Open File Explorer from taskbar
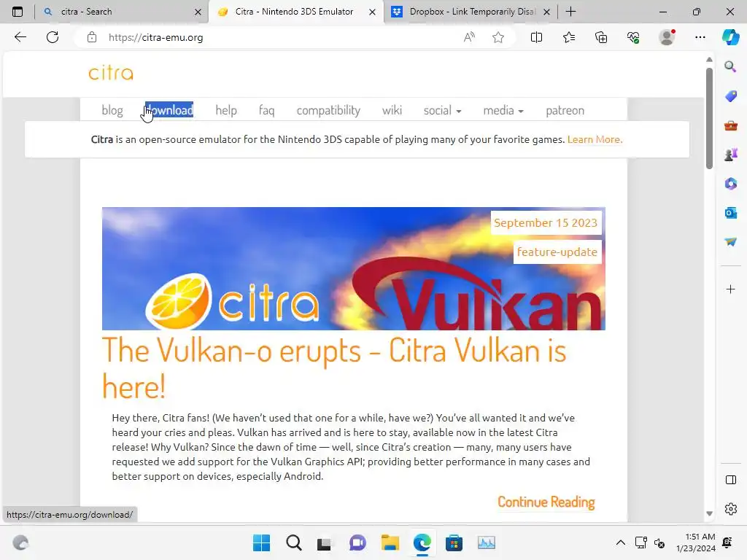 [390, 542]
